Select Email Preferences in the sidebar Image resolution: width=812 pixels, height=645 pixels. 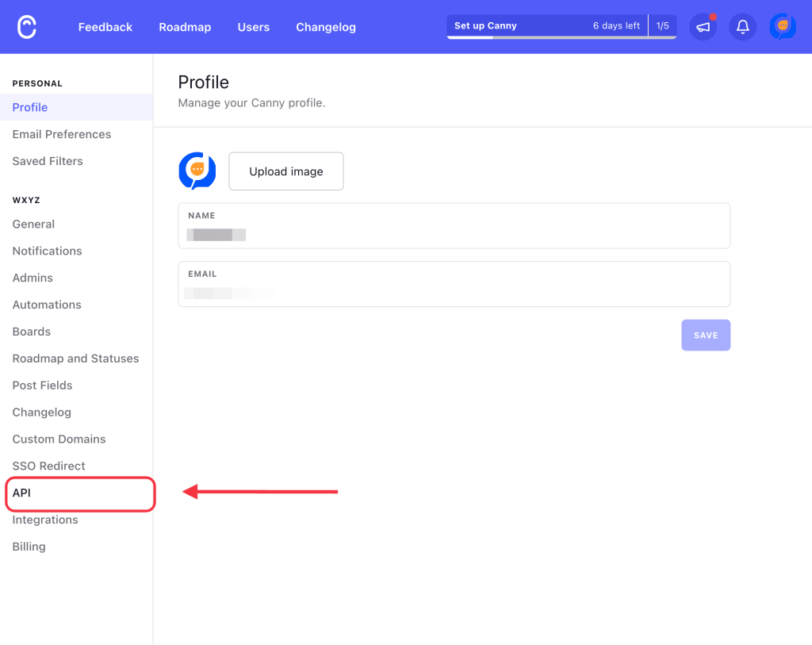[62, 134]
